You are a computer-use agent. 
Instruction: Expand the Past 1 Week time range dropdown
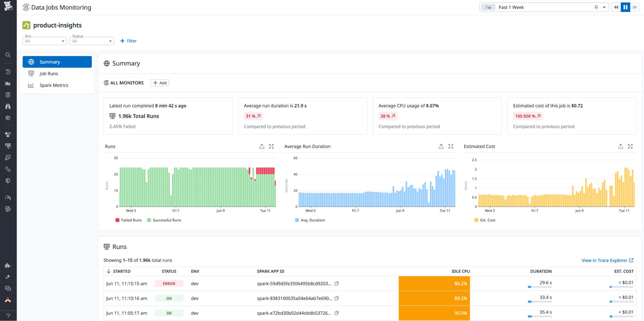[604, 7]
